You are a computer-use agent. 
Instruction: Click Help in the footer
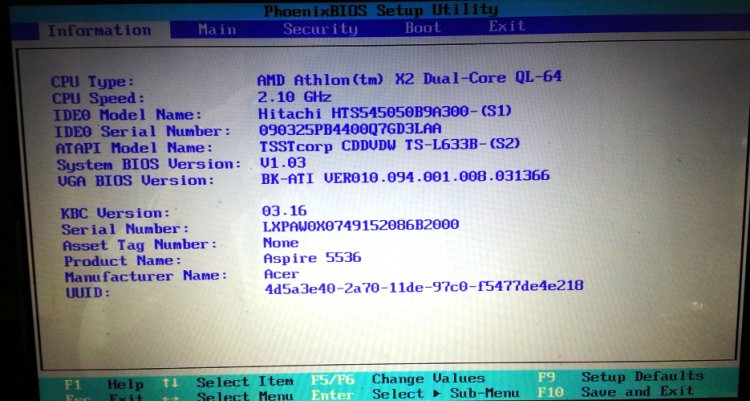point(125,384)
